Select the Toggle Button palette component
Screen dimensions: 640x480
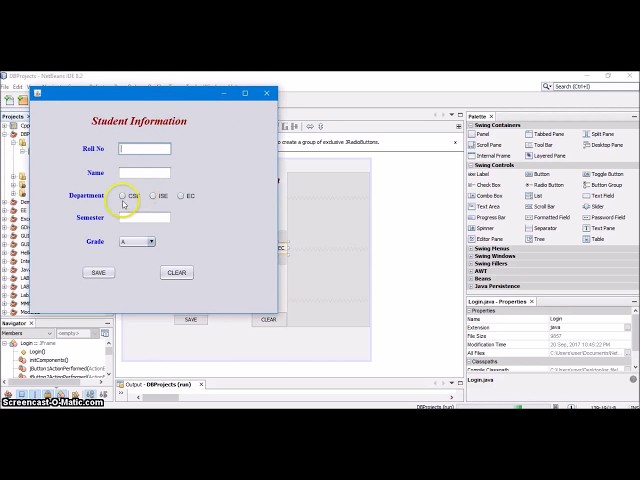(x=603, y=174)
